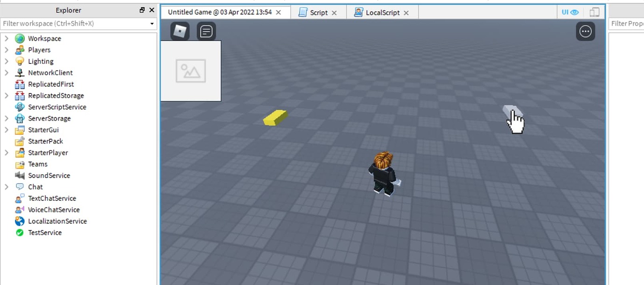The width and height of the screenshot is (644, 285).
Task: Click the ServerStorage icon in Explorer
Action: [19, 118]
